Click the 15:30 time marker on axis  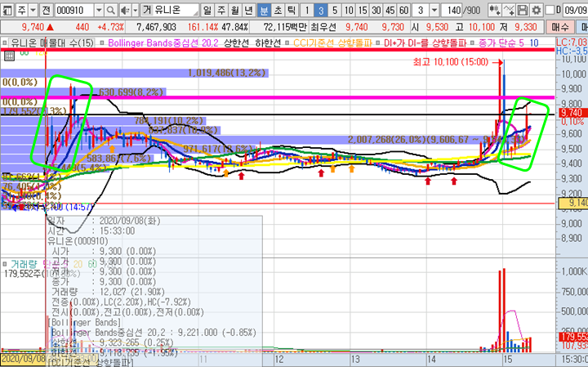pyautogui.click(x=574, y=359)
